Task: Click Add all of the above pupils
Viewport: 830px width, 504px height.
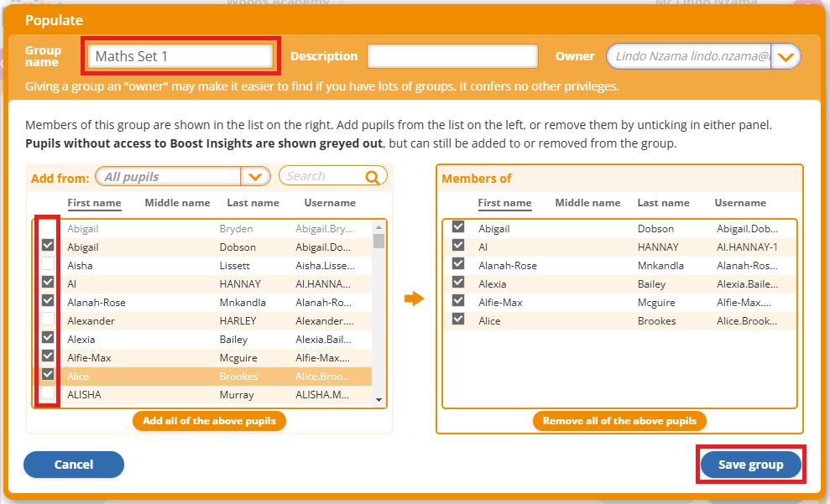Action: pos(209,421)
